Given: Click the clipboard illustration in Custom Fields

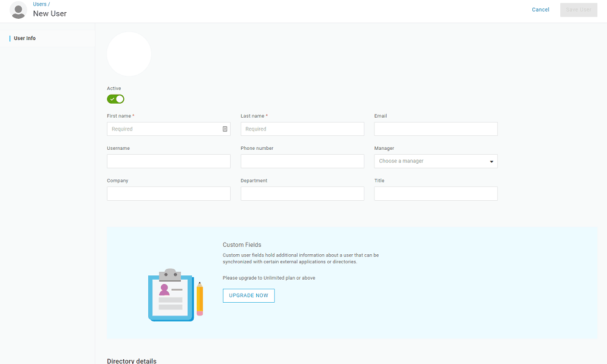Looking at the screenshot, I should click(175, 295).
